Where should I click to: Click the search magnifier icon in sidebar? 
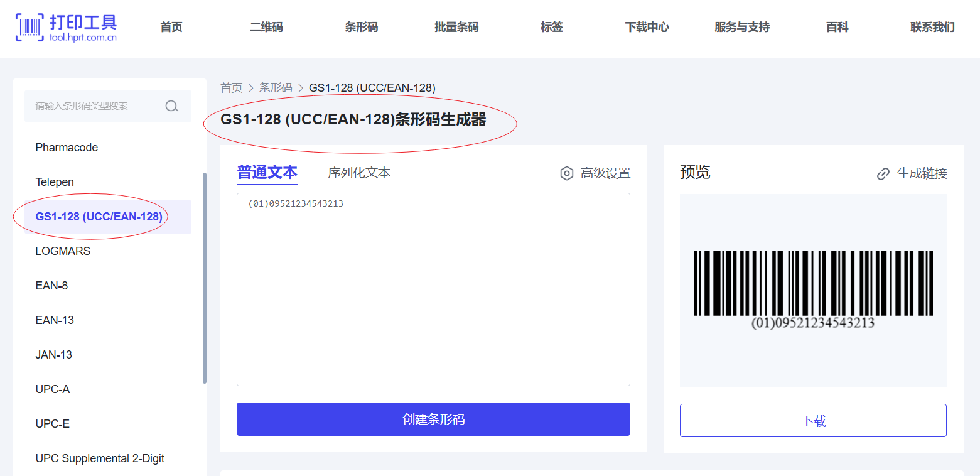point(172,106)
